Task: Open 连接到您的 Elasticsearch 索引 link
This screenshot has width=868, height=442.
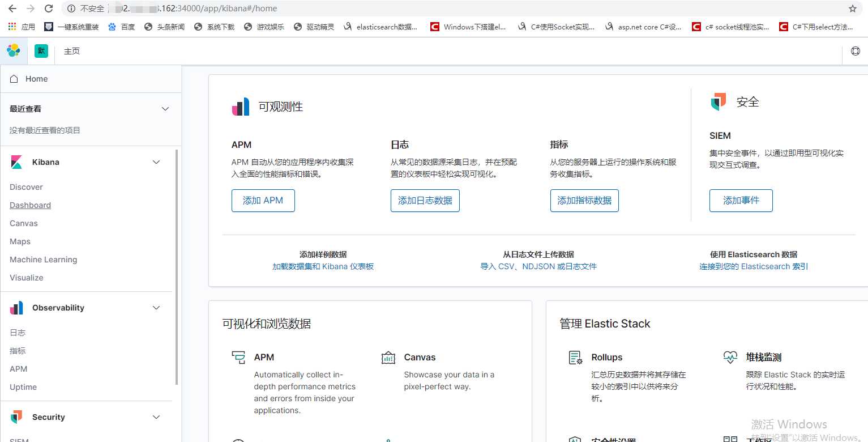Action: (754, 266)
